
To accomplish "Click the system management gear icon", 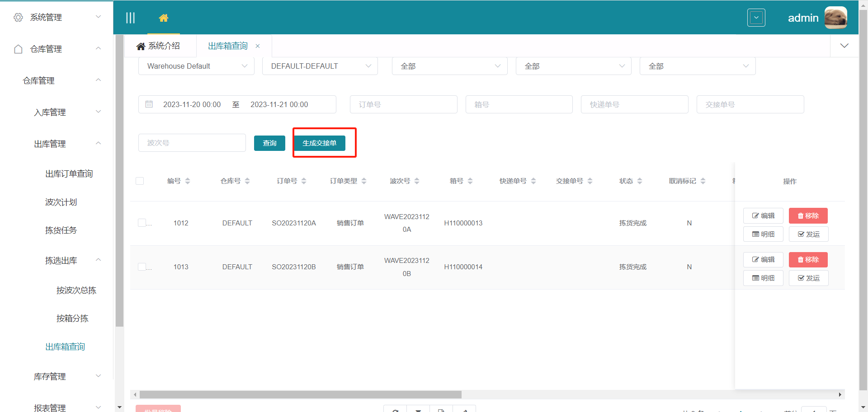I will pos(18,17).
